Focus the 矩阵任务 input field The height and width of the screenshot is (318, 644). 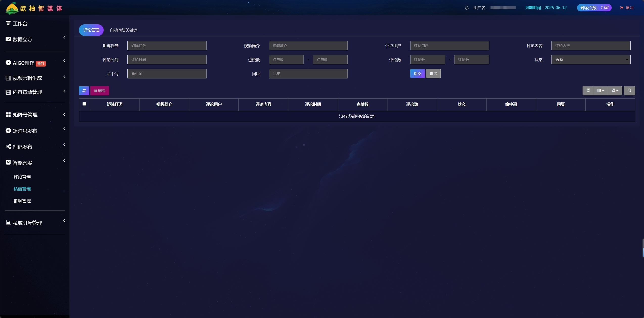point(167,46)
